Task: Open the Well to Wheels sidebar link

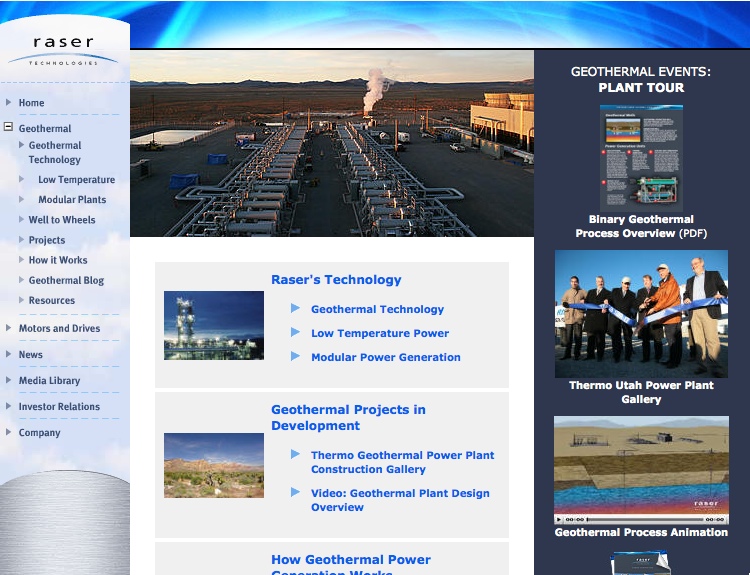Action: click(62, 220)
